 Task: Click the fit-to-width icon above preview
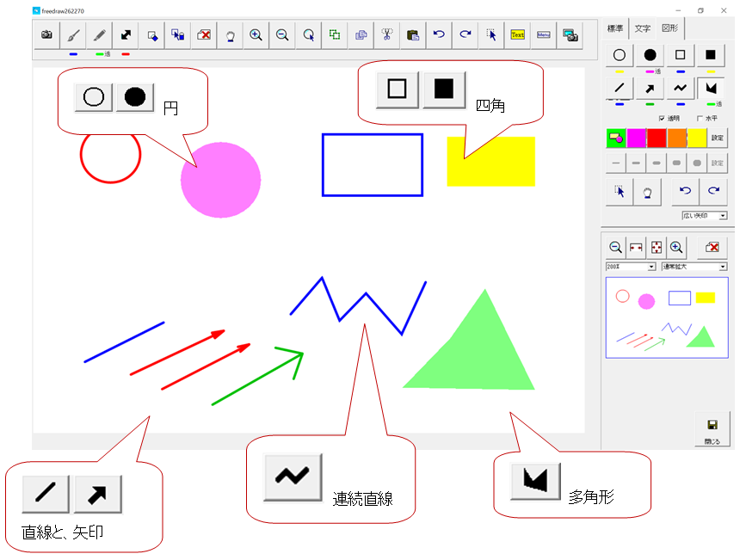pos(636,248)
